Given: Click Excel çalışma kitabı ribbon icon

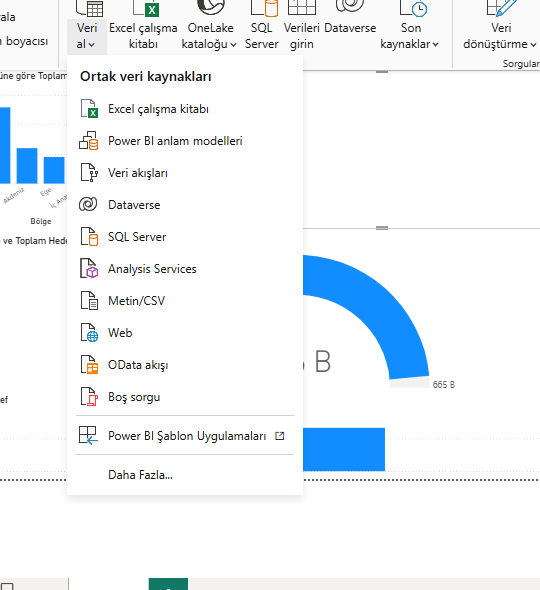Looking at the screenshot, I should (147, 8).
